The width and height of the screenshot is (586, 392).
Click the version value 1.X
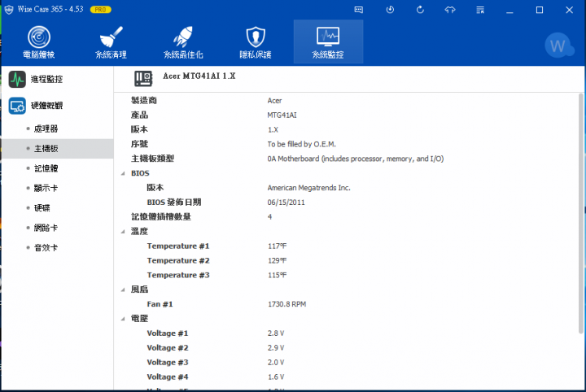273,130
